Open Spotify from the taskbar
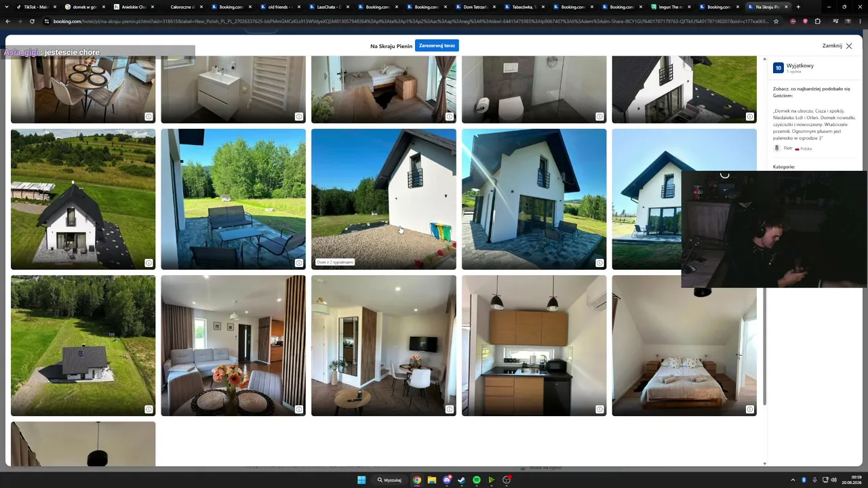Viewport: 868px width, 488px height. click(477, 480)
